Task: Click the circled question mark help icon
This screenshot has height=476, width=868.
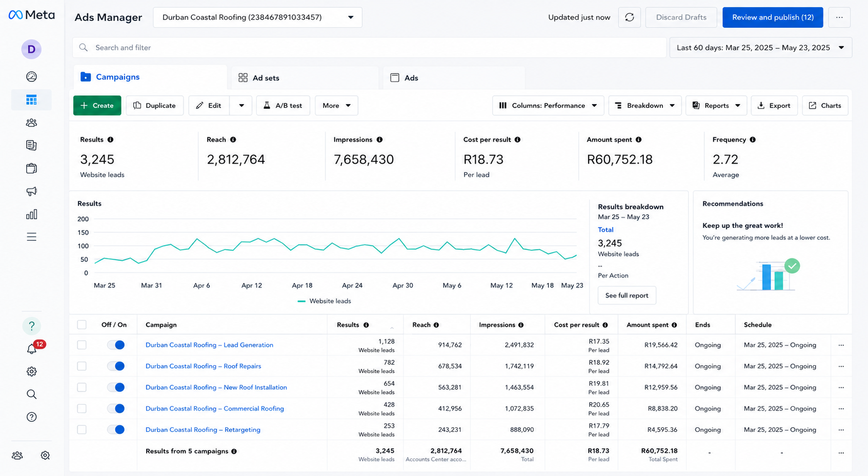Action: (x=31, y=417)
